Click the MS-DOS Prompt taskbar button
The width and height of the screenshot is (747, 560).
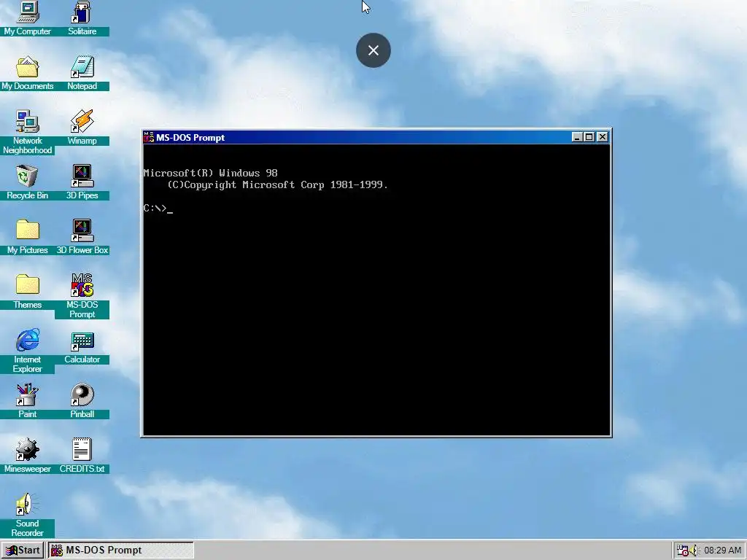click(120, 551)
